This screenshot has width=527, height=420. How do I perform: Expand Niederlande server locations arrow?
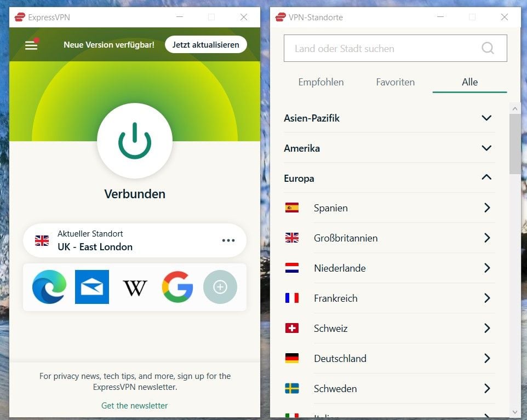(x=487, y=268)
